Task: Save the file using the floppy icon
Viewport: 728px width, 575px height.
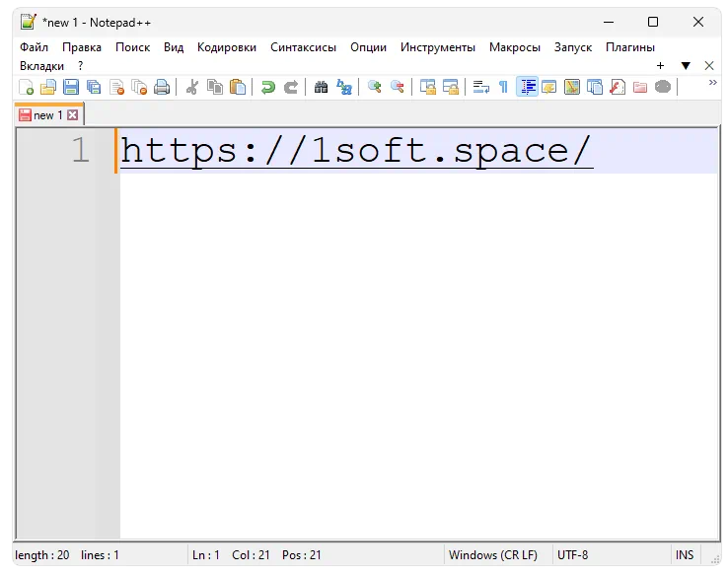Action: click(71, 87)
